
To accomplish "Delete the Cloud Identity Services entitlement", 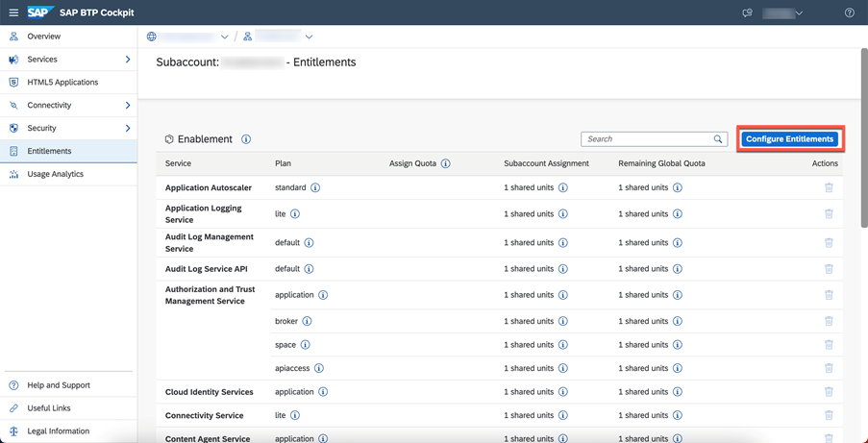I will (829, 392).
